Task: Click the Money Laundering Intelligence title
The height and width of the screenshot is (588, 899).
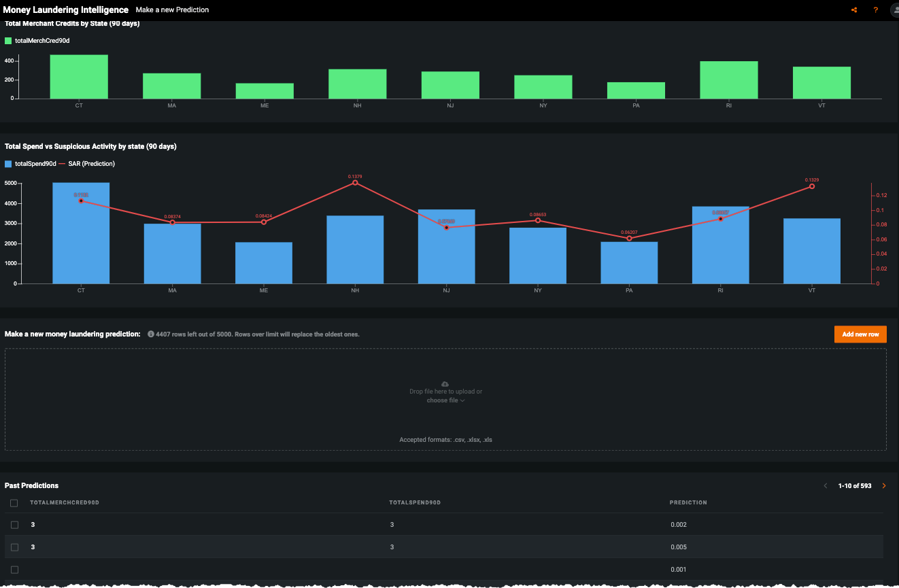Action: pos(66,10)
